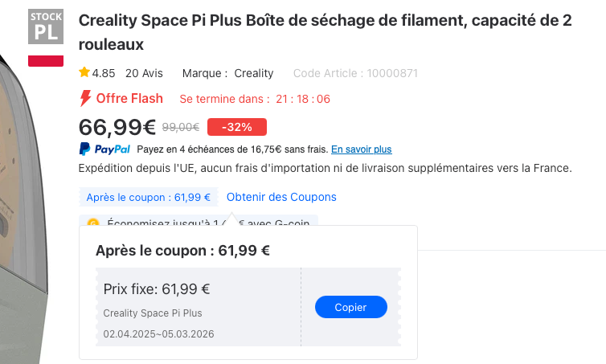The image size is (606, 364).
Task: Click the Offre Flash countdown timer
Action: pyautogui.click(x=303, y=99)
